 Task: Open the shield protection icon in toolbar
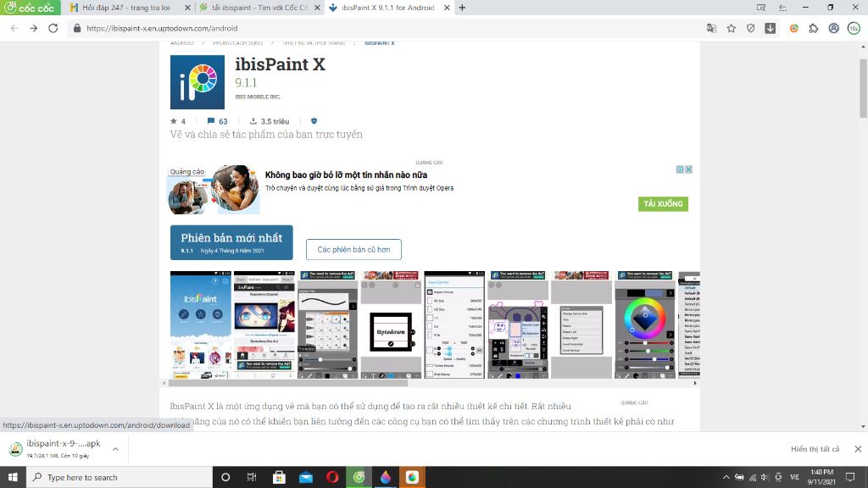751,28
